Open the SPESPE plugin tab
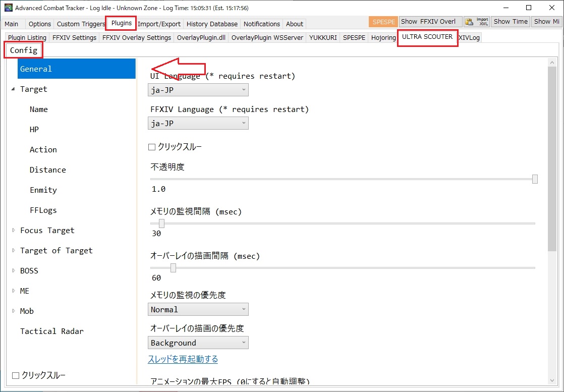Screen dimensions: 564x392 point(354,38)
